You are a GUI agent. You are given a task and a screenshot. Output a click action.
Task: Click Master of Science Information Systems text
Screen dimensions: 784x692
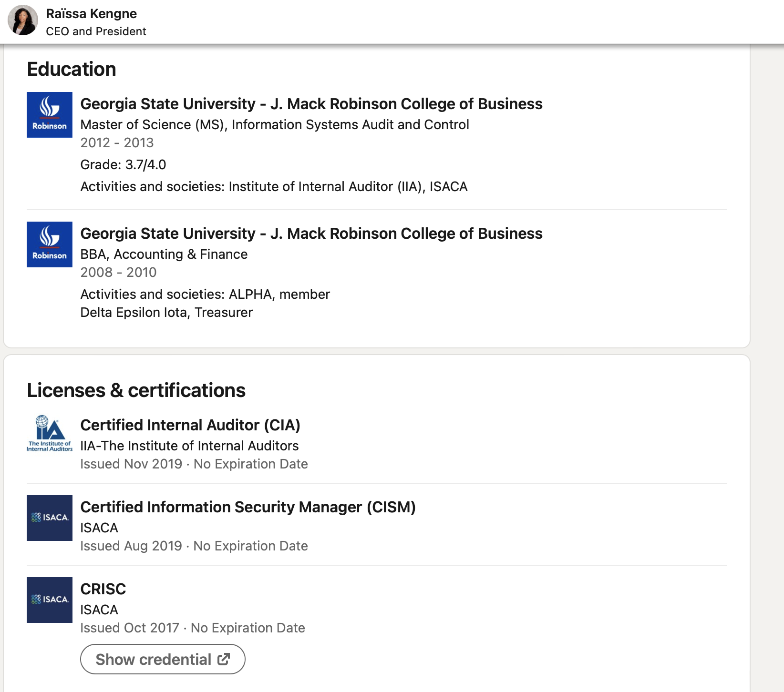coord(275,125)
